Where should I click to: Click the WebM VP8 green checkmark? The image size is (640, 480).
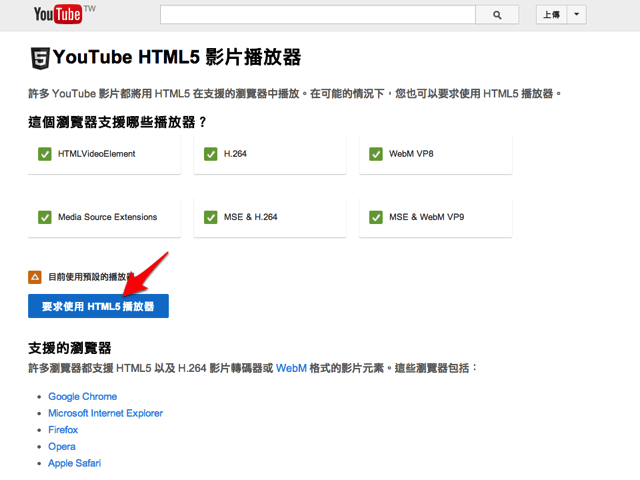[376, 154]
